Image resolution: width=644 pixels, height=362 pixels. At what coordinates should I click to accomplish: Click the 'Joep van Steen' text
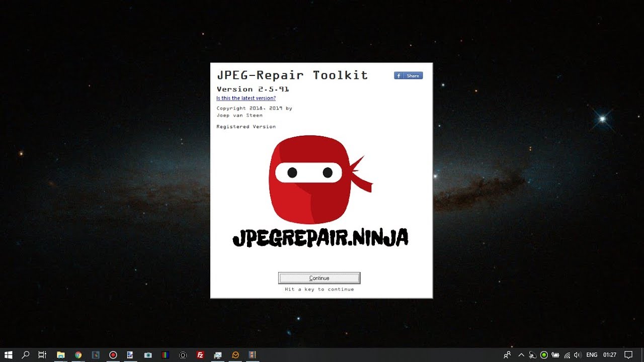point(239,115)
